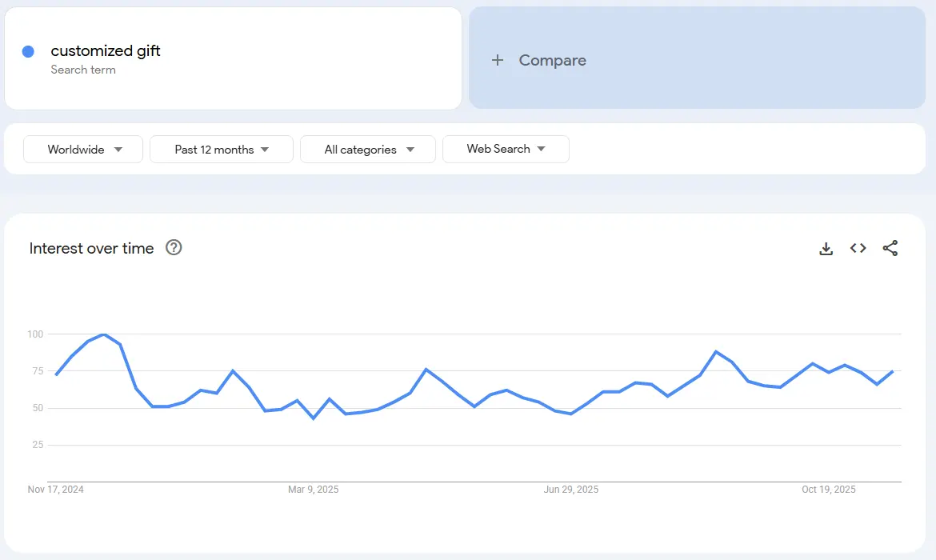Open the Web Search type selector
936x560 pixels.
tap(506, 149)
